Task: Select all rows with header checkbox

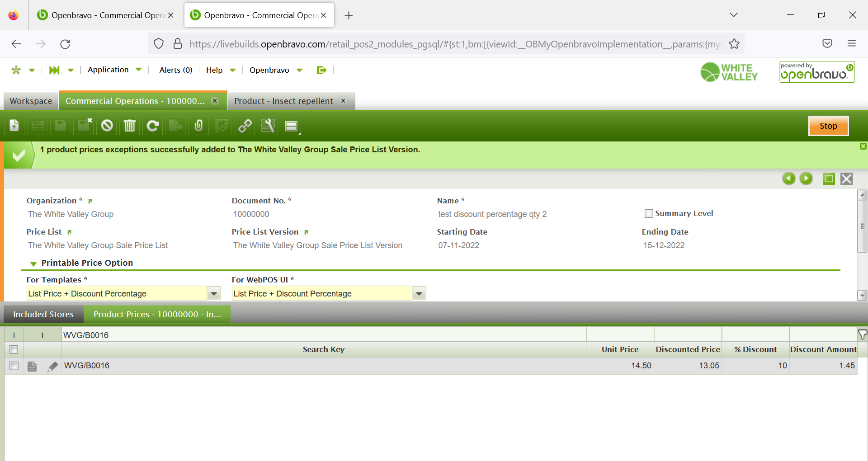Action: click(14, 349)
